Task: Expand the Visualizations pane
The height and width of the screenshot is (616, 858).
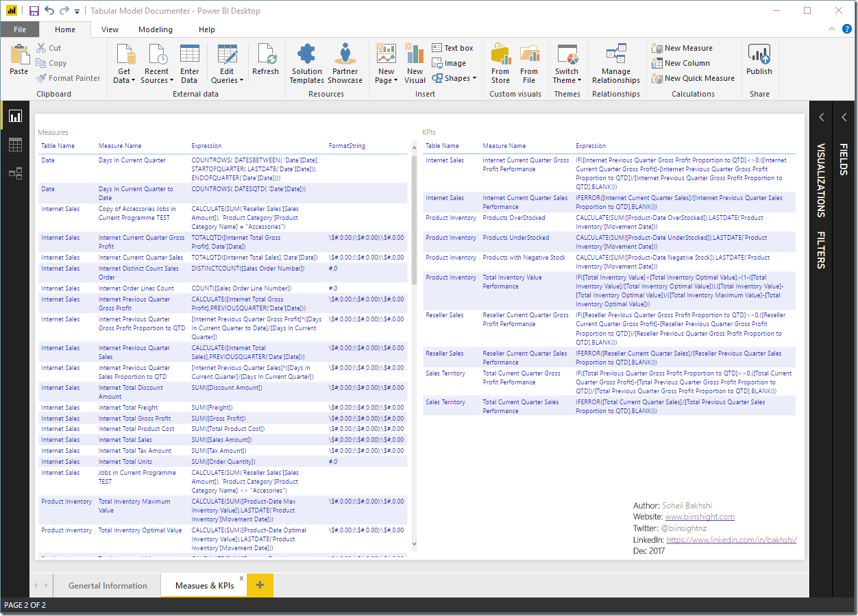Action: (x=821, y=117)
